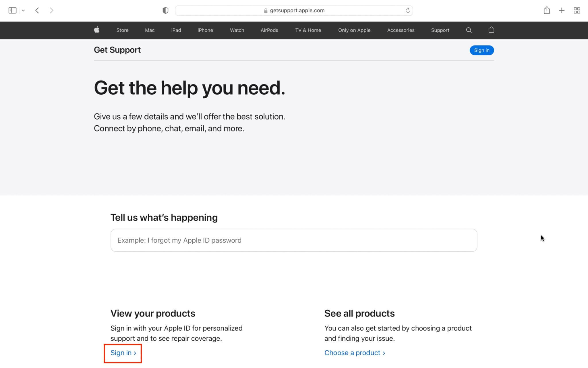Click the Choose a product link
This screenshot has height=368, width=588.
coord(355,353)
